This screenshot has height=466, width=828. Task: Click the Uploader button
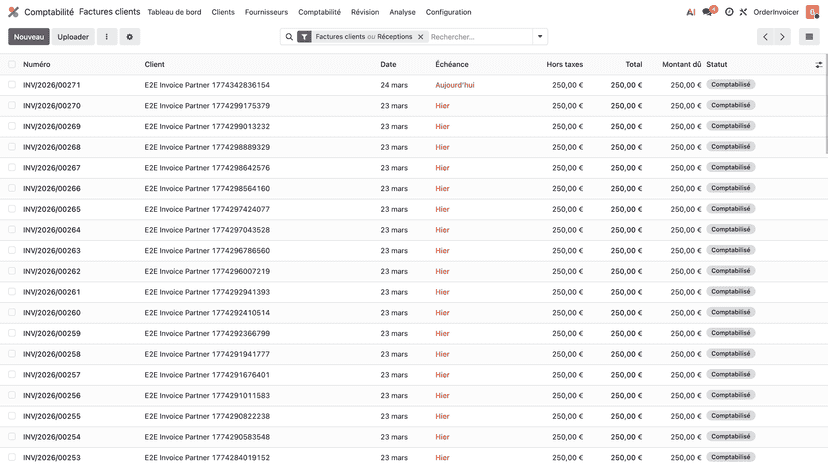tap(73, 36)
